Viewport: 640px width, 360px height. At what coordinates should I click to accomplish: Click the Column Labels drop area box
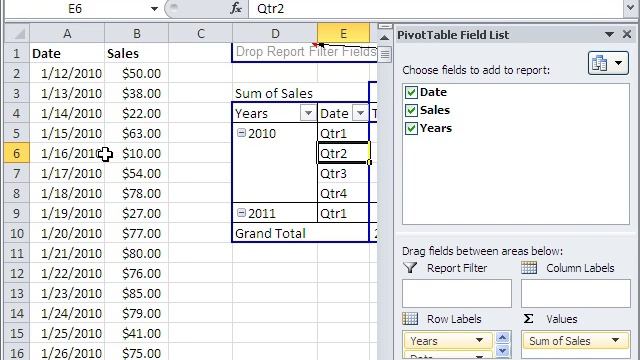click(576, 293)
